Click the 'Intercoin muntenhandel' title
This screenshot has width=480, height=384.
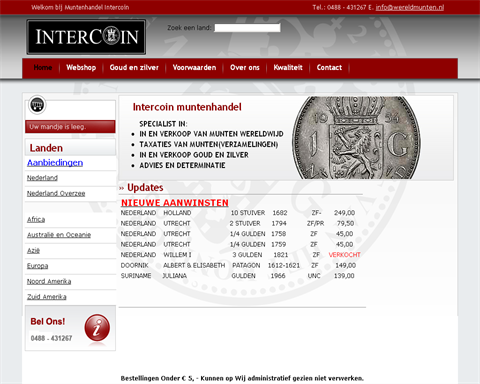coord(187,107)
